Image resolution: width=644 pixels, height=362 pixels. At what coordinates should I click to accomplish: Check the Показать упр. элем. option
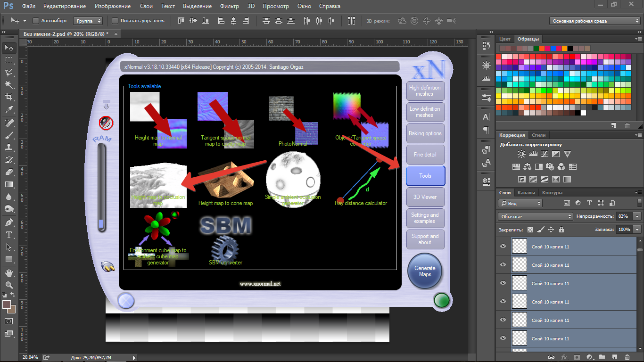115,21
